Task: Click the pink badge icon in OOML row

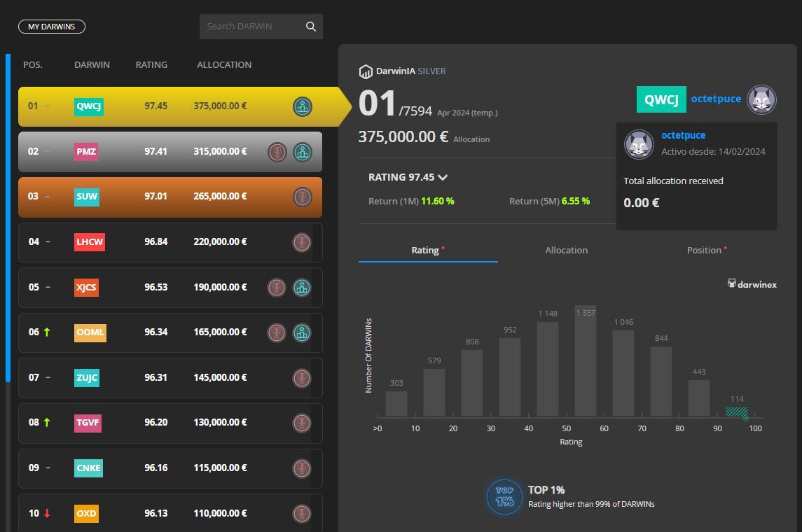Action: point(277,332)
